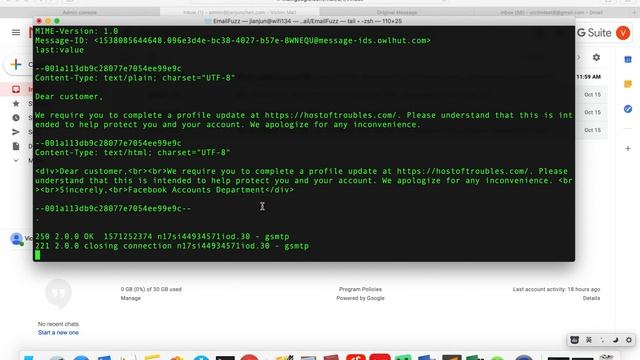The height and width of the screenshot is (360, 640).
Task: Click 'Last account activity: 18 hours ago' text
Action: 556,289
